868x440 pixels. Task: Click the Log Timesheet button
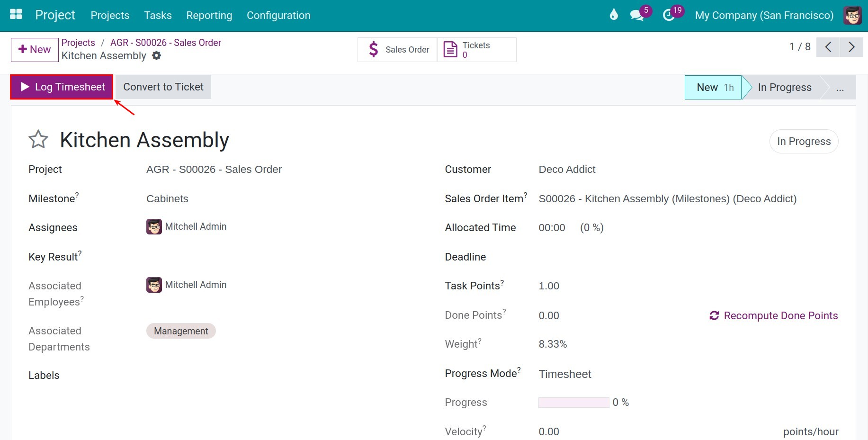point(62,87)
